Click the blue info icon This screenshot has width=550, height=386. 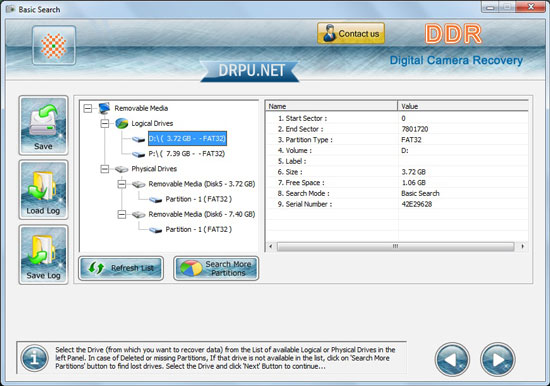coord(34,358)
